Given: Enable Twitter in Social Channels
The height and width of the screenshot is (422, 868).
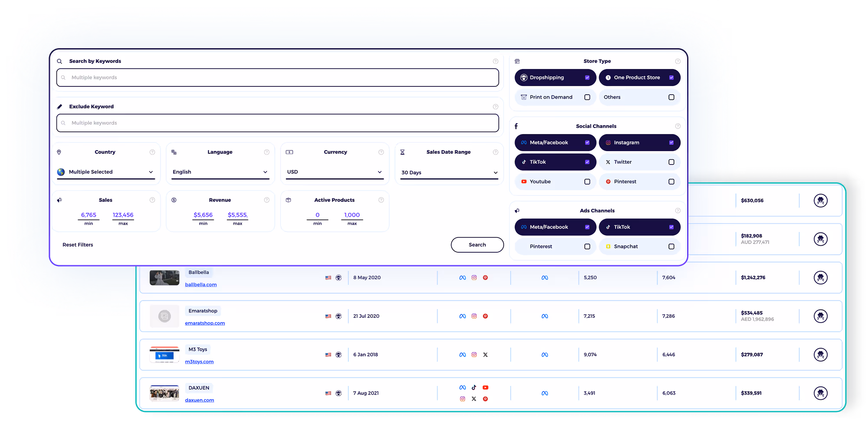Looking at the screenshot, I should pyautogui.click(x=671, y=162).
